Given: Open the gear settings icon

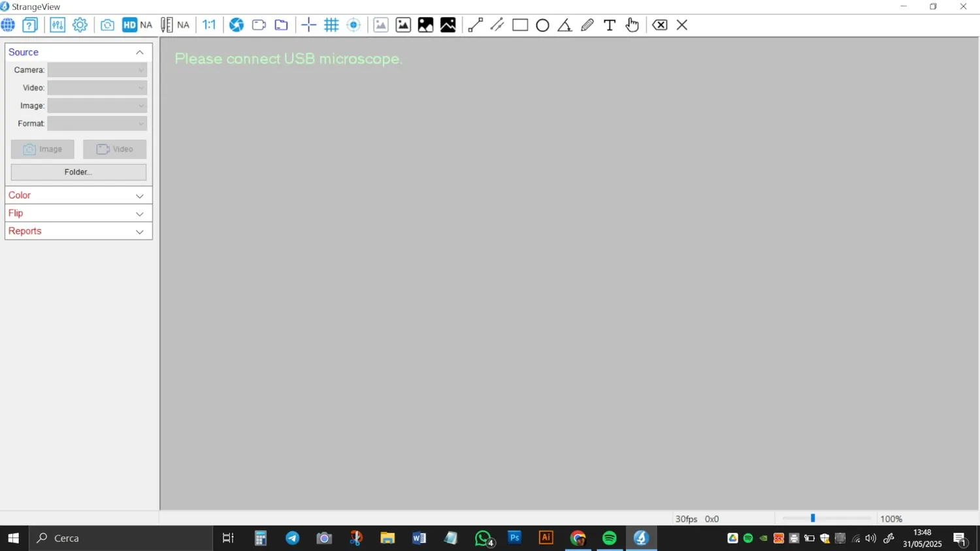Looking at the screenshot, I should 80,25.
